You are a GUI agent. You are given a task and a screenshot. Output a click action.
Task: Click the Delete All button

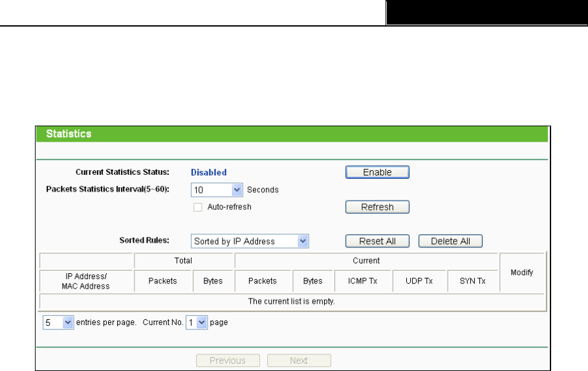pos(450,241)
